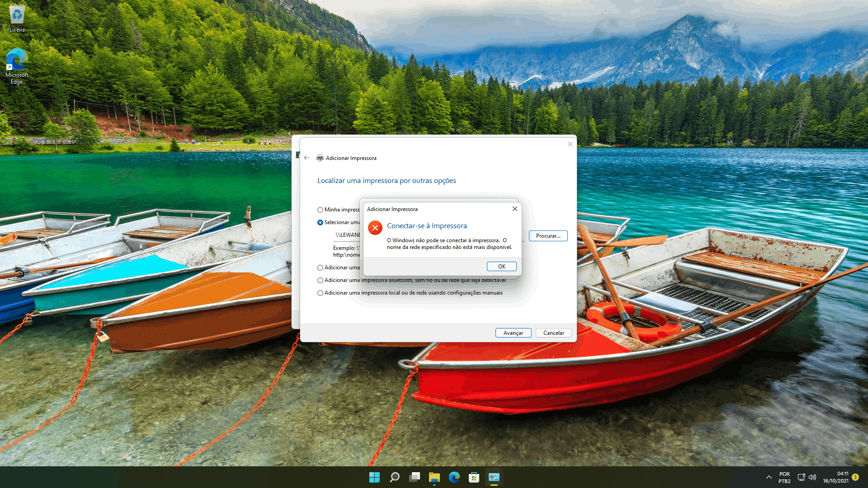Click the red error X icon

coord(375,228)
